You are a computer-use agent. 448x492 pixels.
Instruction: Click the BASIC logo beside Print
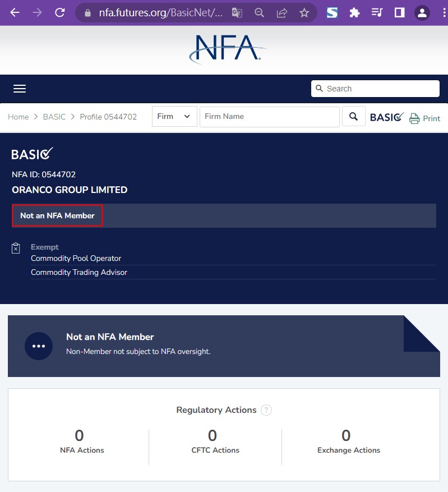coord(386,117)
